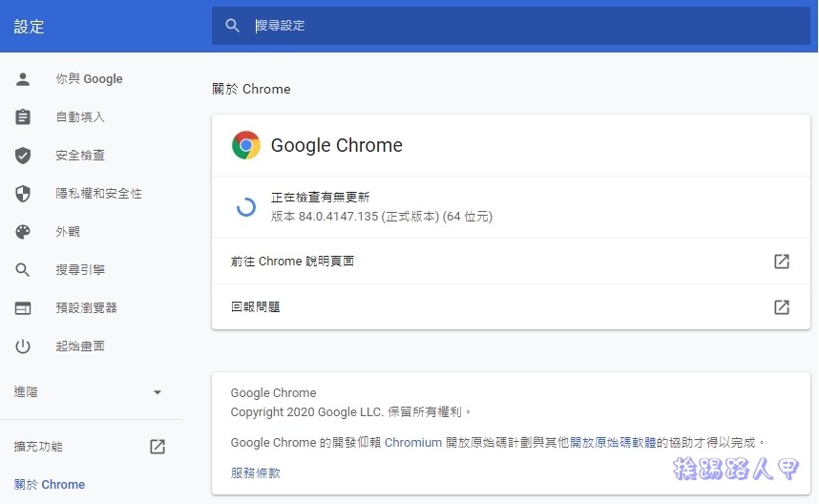Viewport: 819px width, 504px height.
Task: Open 預設瀏覽器 settings
Action: pyautogui.click(x=87, y=308)
